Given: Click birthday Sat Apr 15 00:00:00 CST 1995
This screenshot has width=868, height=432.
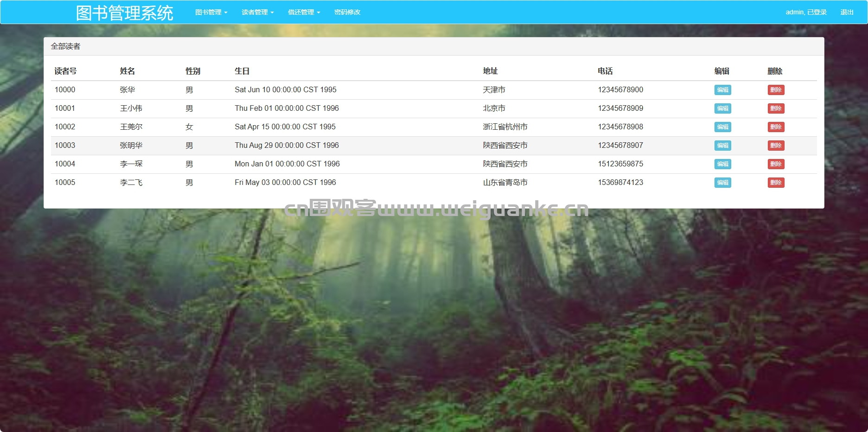Looking at the screenshot, I should (x=285, y=127).
